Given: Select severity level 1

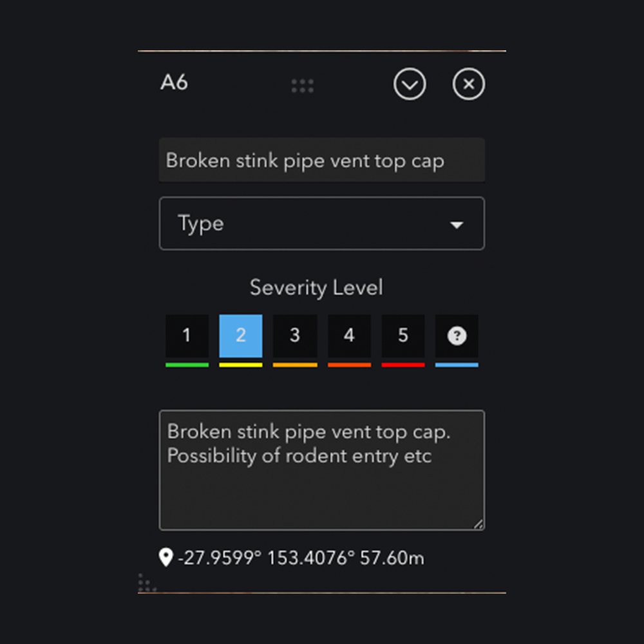Looking at the screenshot, I should pyautogui.click(x=187, y=336).
